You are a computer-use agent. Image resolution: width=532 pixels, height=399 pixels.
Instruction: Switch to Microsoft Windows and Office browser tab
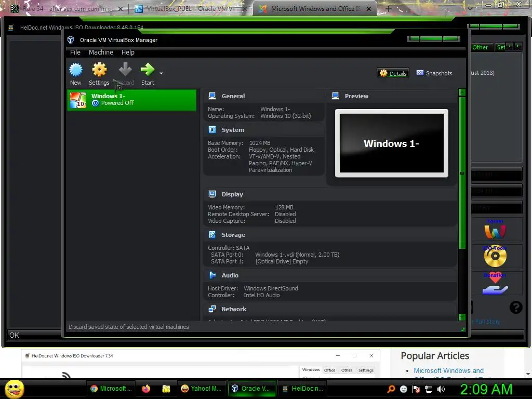coord(315,9)
